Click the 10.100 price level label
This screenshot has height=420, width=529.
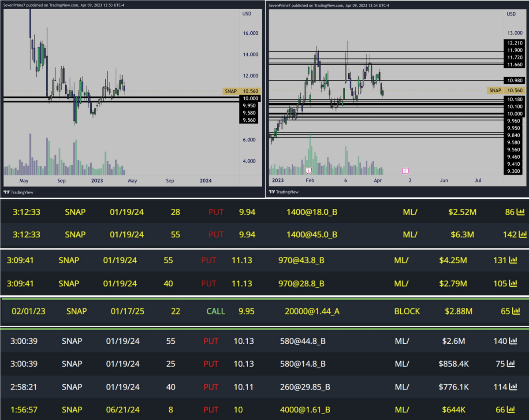tap(515, 107)
